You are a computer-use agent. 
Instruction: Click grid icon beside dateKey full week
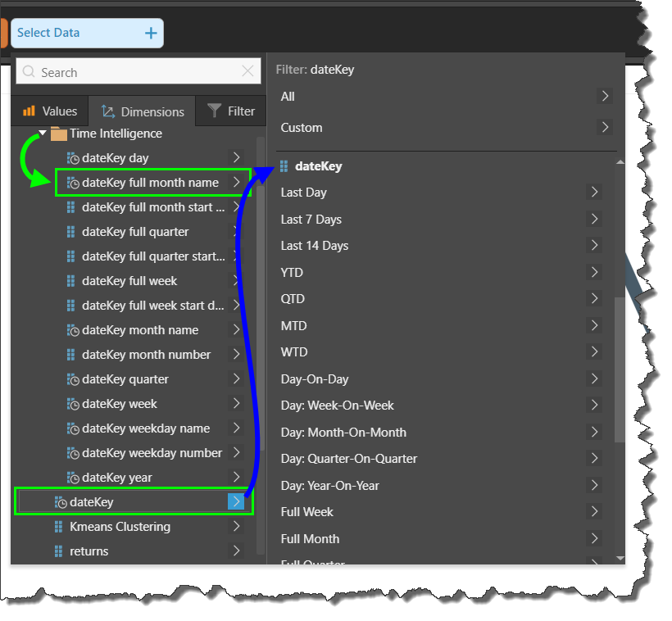point(70,281)
